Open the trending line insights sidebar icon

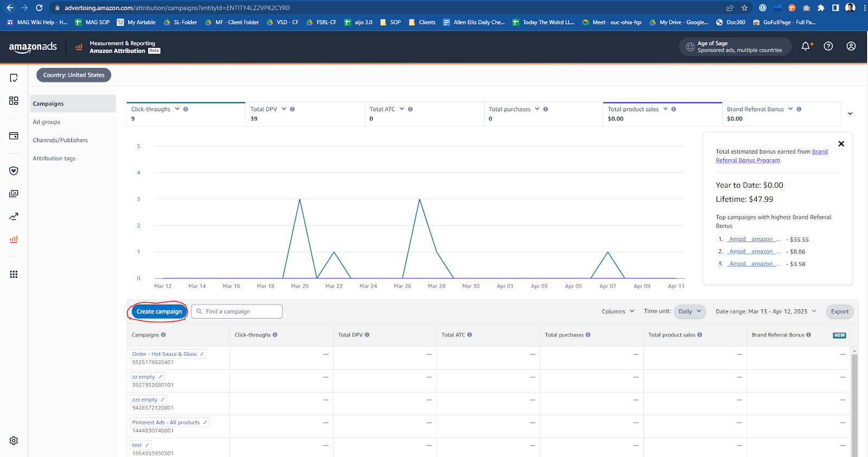coord(14,217)
